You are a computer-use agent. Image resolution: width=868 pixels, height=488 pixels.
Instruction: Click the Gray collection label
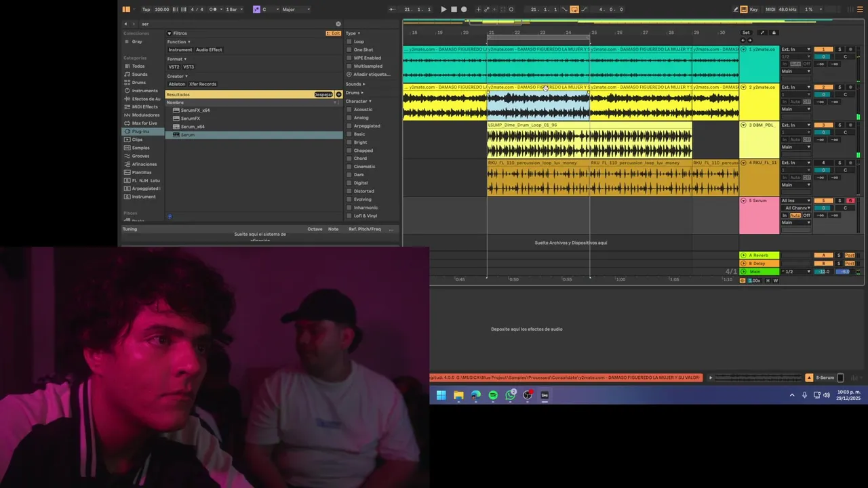(x=137, y=42)
